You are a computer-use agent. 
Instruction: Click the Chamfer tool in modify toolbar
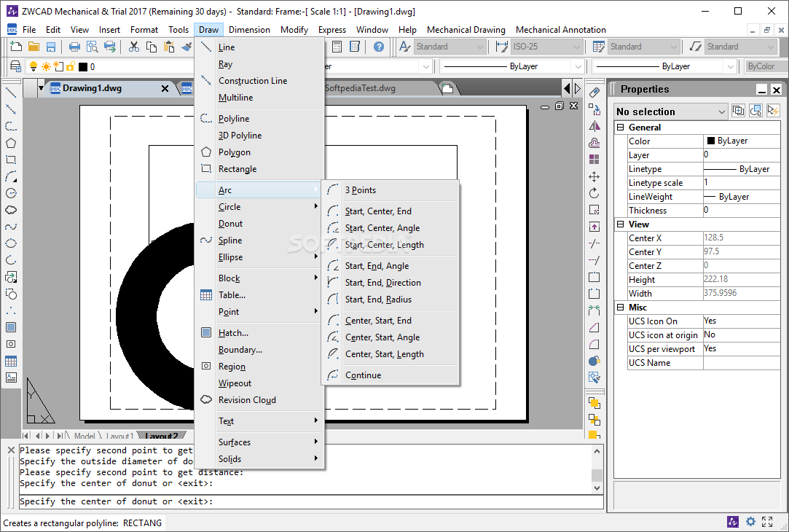click(x=594, y=328)
